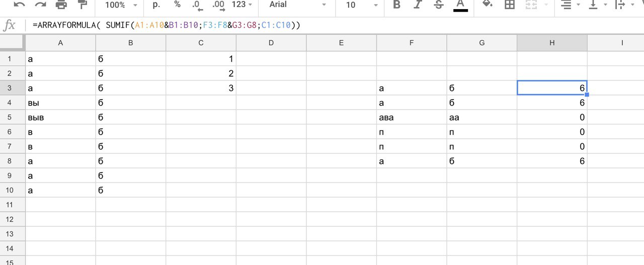644x265 pixels.
Task: Select cell F5 containing ава
Action: tap(412, 117)
